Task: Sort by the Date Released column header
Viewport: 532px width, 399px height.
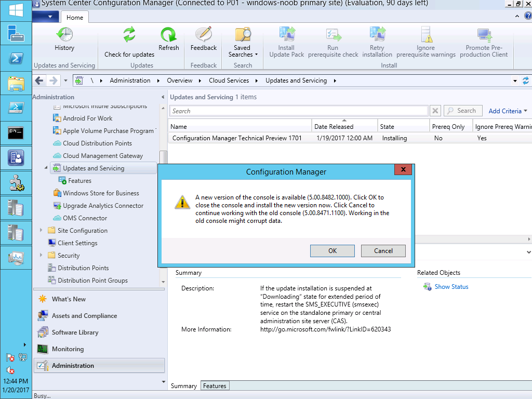Action: click(x=344, y=126)
